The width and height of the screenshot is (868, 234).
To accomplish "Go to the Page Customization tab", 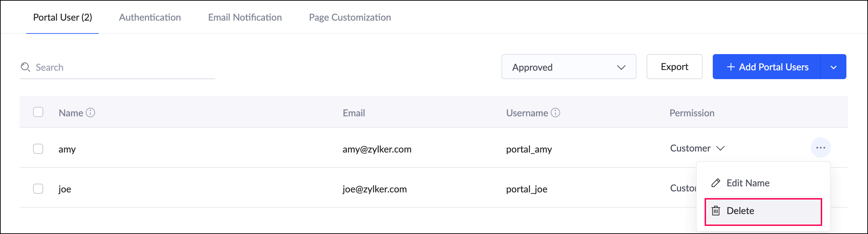I will pyautogui.click(x=350, y=17).
